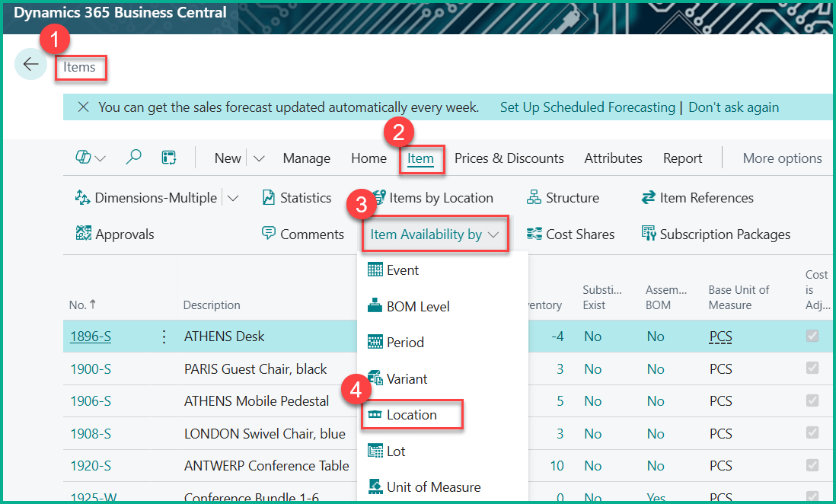
Task: Dismiss the sales forecast notification
Action: point(83,107)
